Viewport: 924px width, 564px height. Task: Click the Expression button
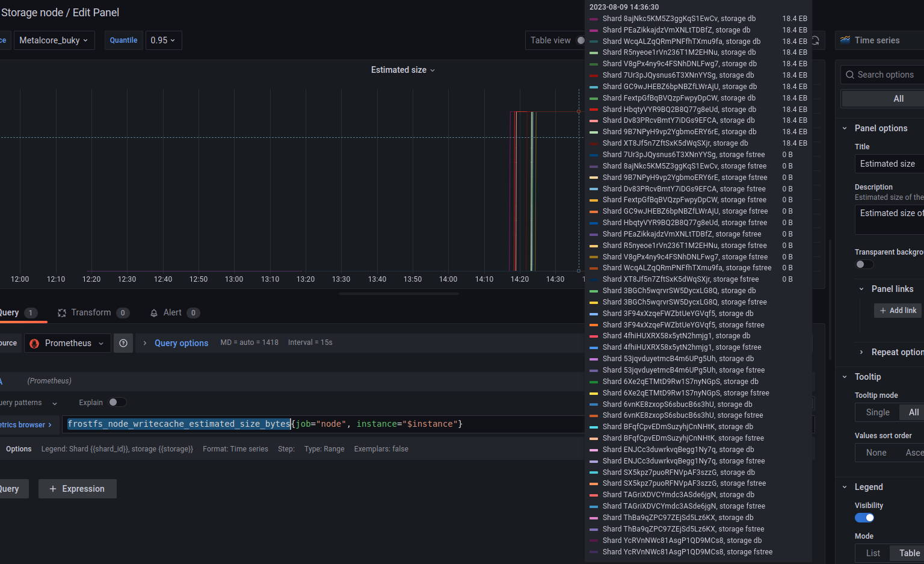pyautogui.click(x=78, y=489)
